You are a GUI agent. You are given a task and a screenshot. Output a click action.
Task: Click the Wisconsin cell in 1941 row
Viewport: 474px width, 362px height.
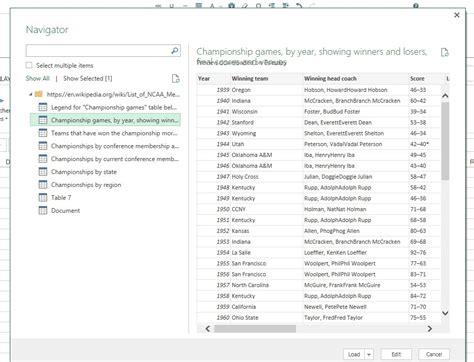266,112
